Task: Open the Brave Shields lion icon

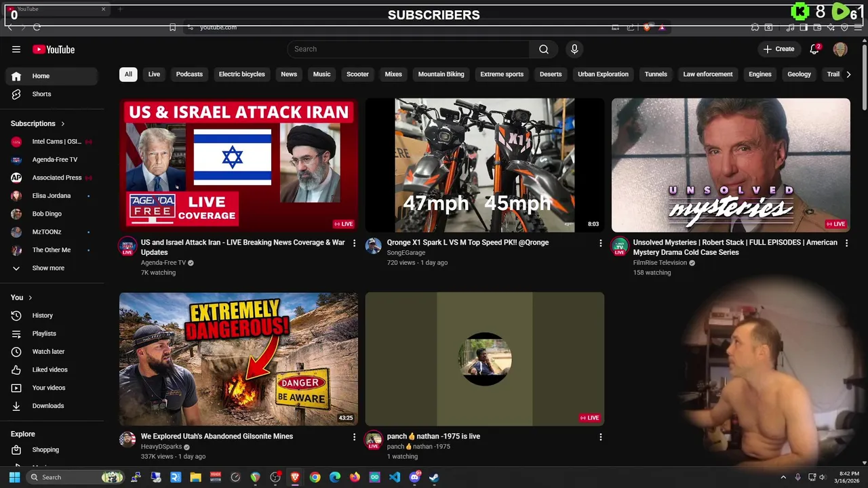Action: click(648, 27)
